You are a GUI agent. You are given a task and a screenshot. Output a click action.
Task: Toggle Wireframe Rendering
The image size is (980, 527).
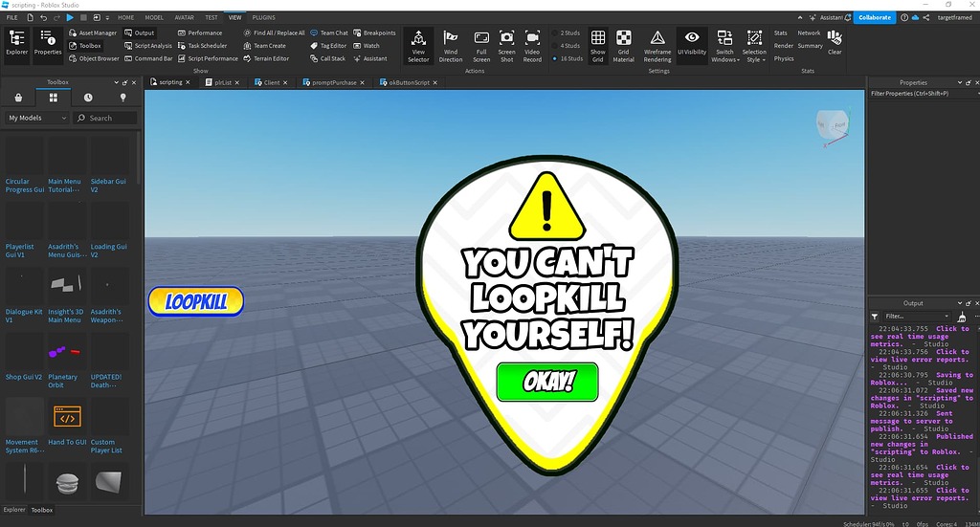coord(657,46)
